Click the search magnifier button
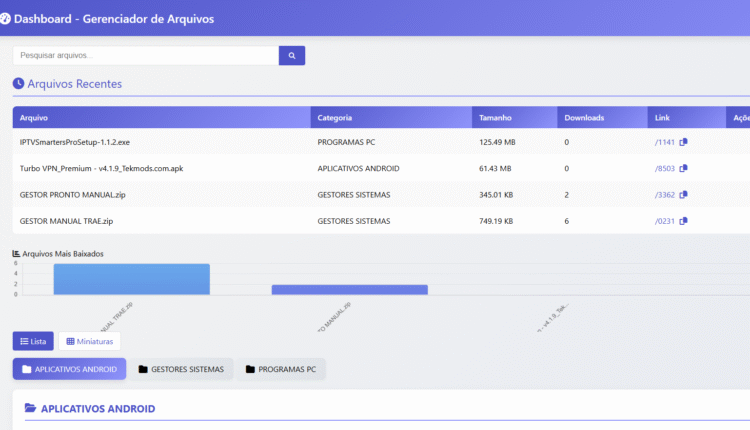750x430 pixels. tap(292, 55)
